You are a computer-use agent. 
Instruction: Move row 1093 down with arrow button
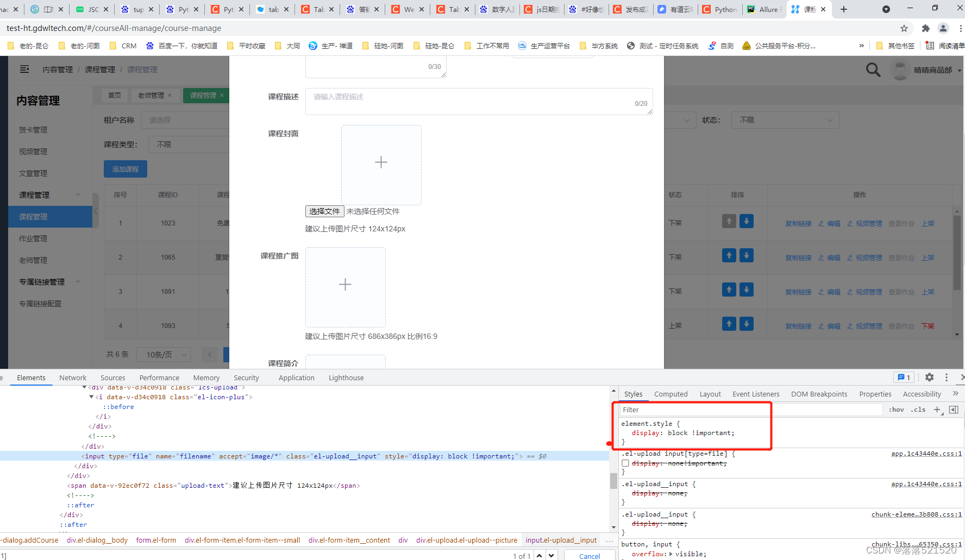pyautogui.click(x=747, y=324)
